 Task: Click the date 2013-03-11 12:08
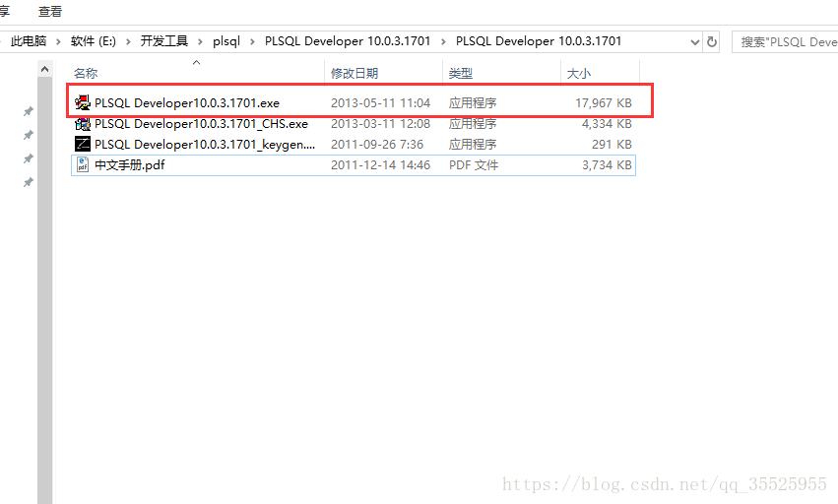pos(380,124)
